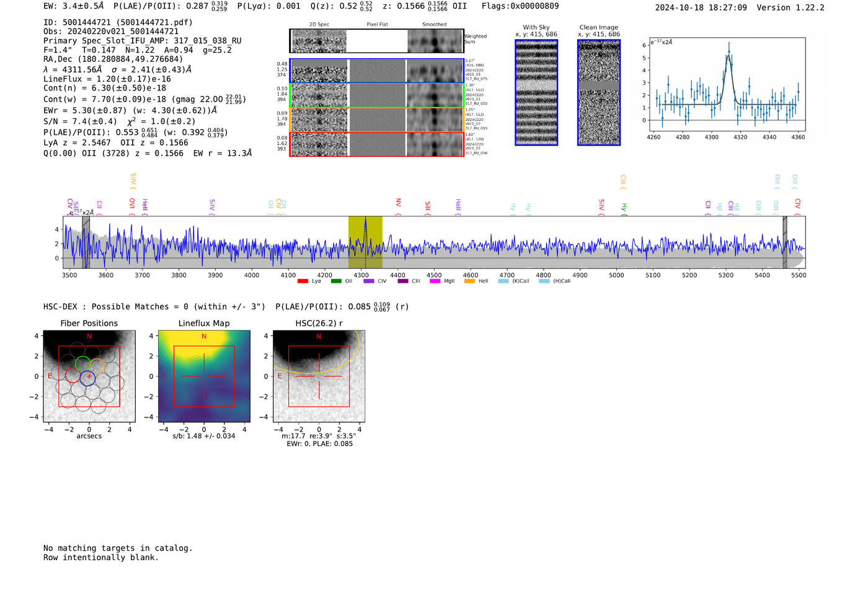
Task: Open the Lineflux Map panel
Action: point(204,376)
